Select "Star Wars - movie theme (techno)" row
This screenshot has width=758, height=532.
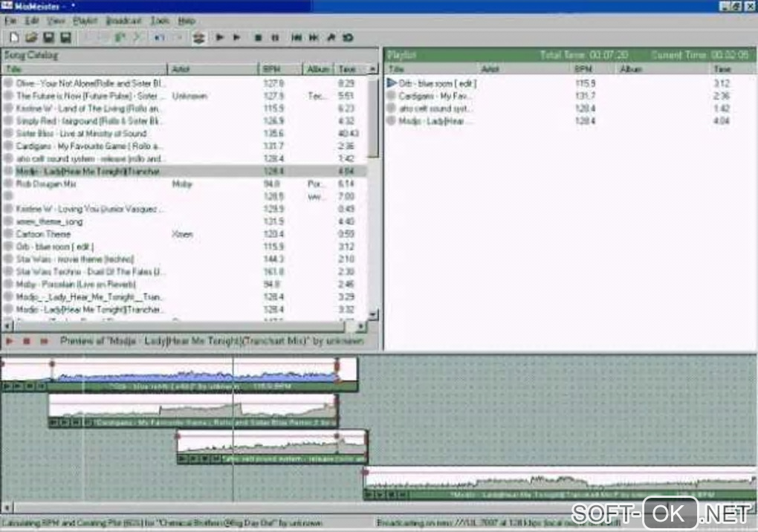pyautogui.click(x=184, y=259)
